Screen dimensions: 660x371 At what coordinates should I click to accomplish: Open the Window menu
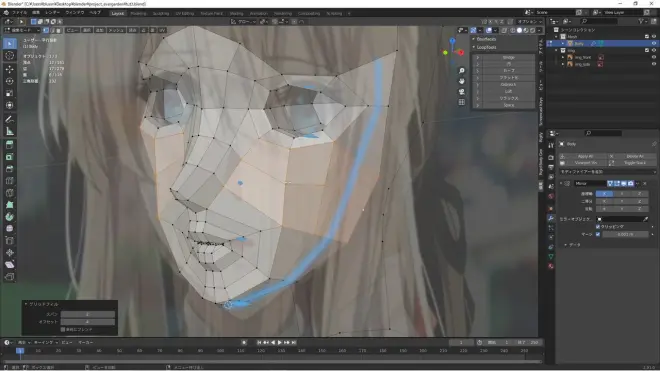(75, 13)
